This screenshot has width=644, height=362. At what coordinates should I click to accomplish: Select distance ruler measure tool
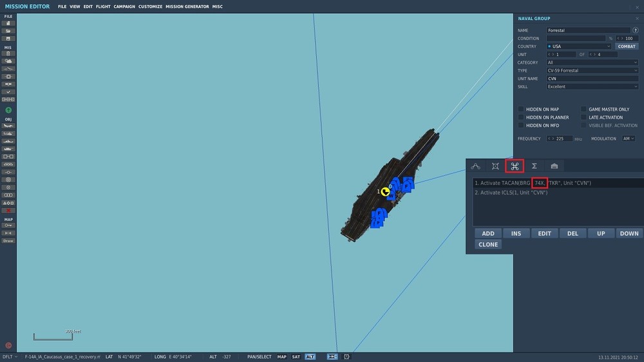(x=8, y=233)
